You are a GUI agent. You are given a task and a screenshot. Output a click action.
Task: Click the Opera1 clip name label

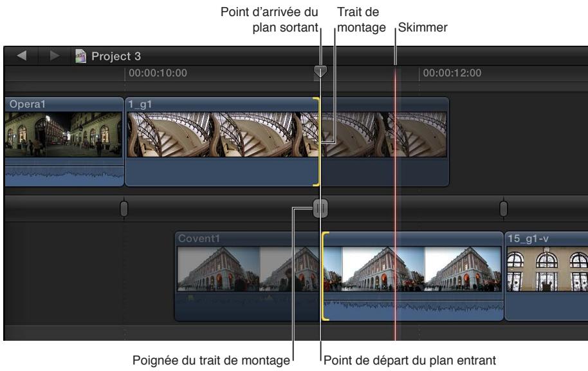click(28, 104)
